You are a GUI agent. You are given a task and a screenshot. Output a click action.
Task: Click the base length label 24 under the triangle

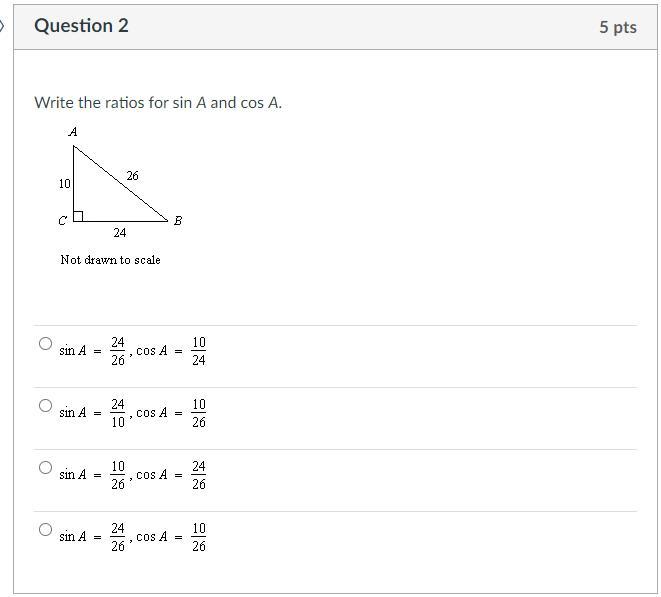(119, 233)
